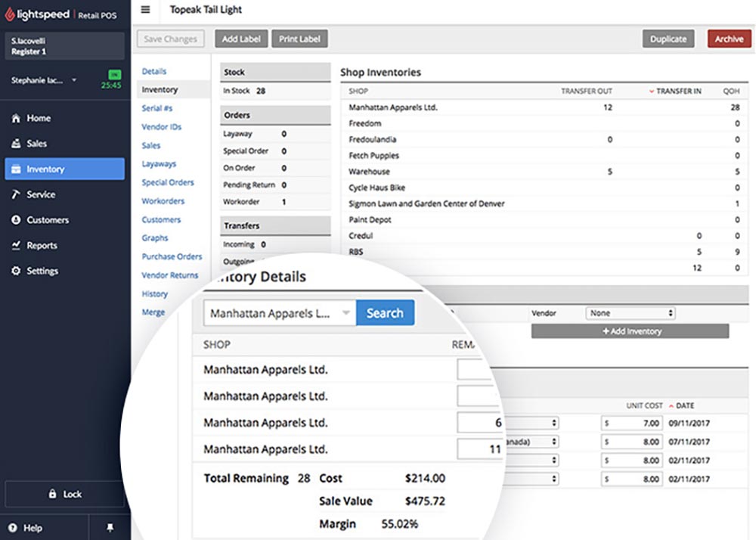This screenshot has width=756, height=540.
Task: Click unit cost field for 07/11/2017
Action: click(631, 442)
